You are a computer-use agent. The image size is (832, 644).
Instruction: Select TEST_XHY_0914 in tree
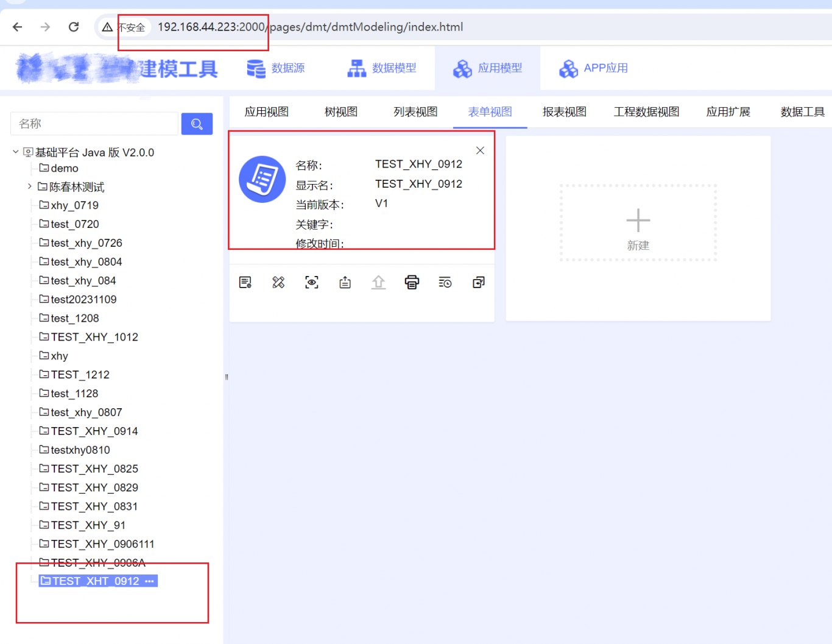[x=89, y=431]
